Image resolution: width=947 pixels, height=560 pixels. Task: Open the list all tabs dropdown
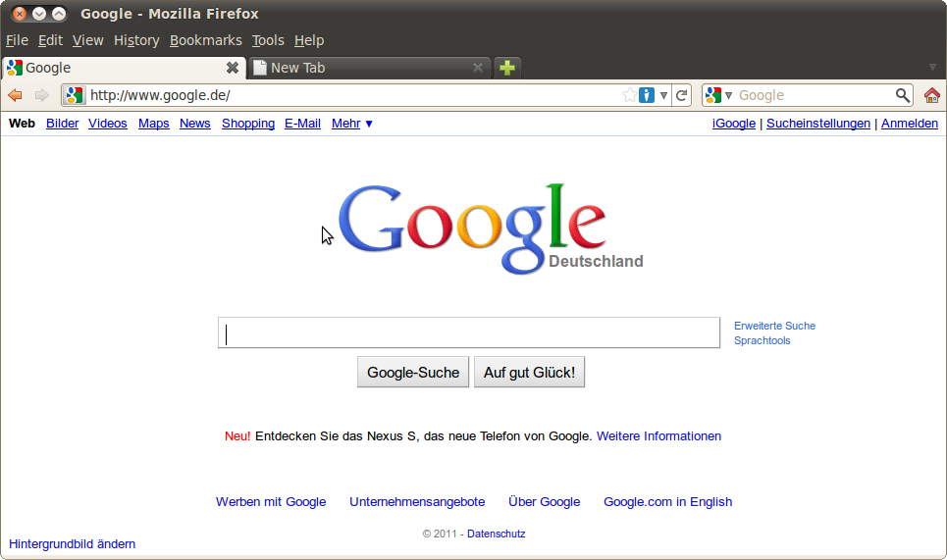[x=932, y=68]
